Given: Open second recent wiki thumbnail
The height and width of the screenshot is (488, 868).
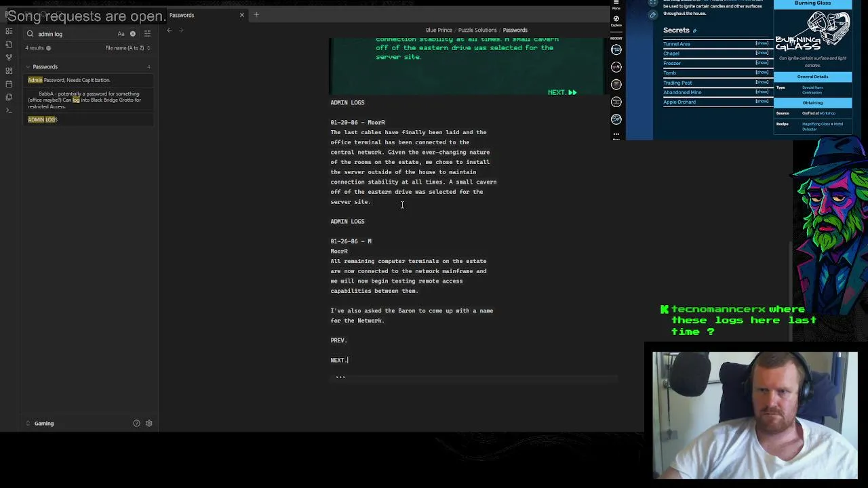Looking at the screenshot, I should pos(616,66).
